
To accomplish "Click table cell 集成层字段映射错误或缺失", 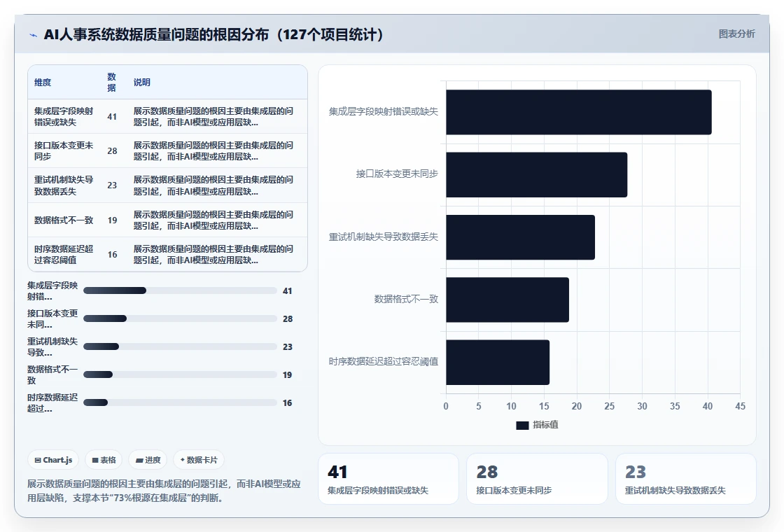I will pos(64,116).
